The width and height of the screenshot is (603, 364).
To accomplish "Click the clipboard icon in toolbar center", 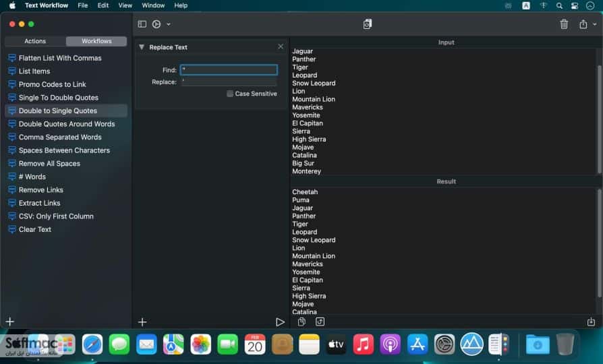I will coord(367,24).
